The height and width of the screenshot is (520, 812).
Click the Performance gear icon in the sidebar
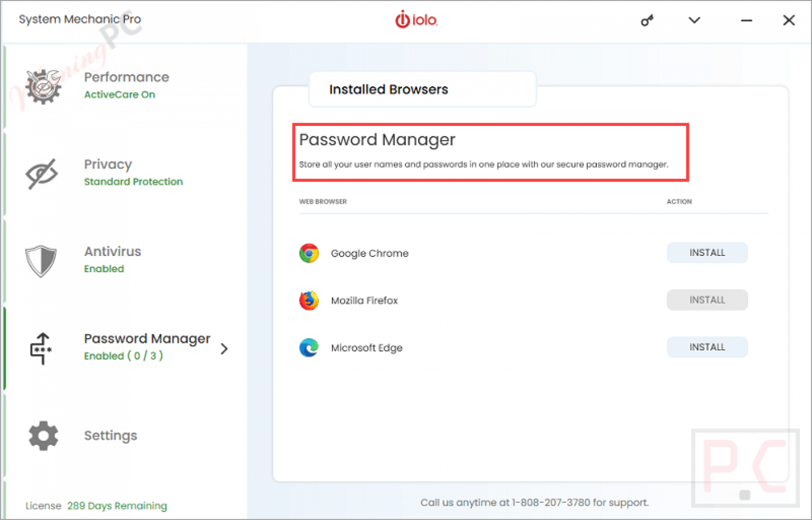(x=43, y=86)
